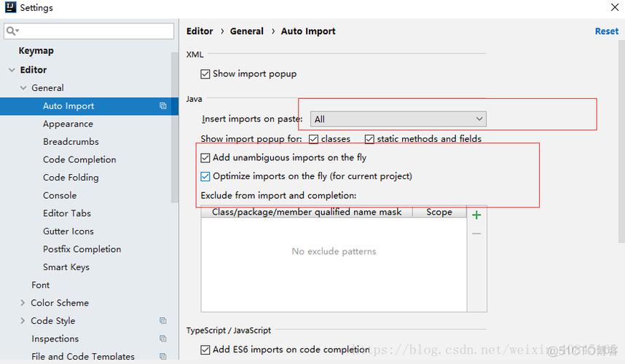Click the project-level icon beside Code Style

(163, 321)
